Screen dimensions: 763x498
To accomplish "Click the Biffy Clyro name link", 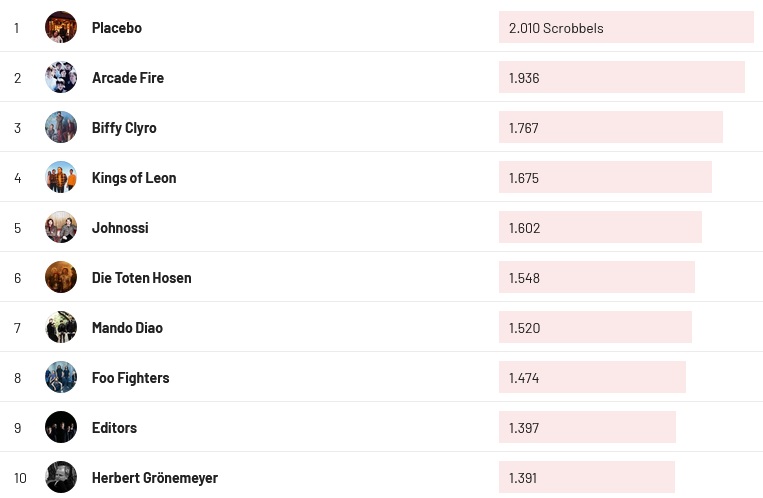I will (124, 128).
